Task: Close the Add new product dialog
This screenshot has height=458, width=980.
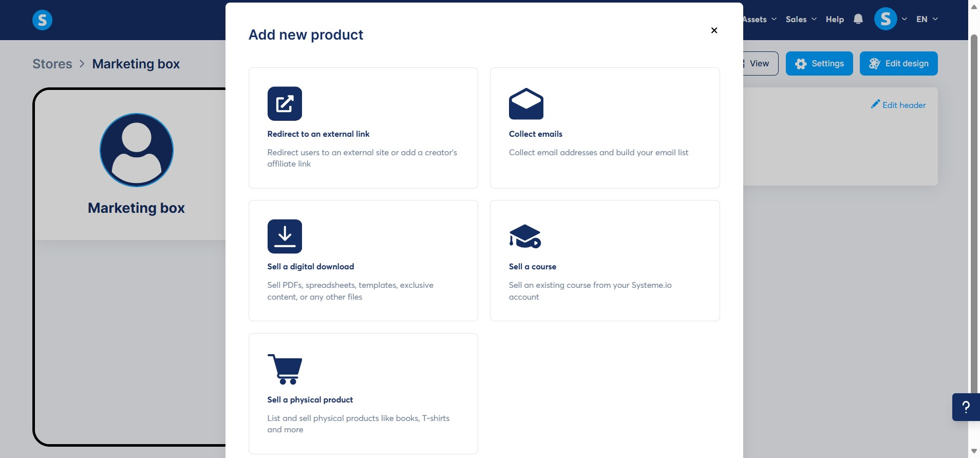Action: pos(714,30)
